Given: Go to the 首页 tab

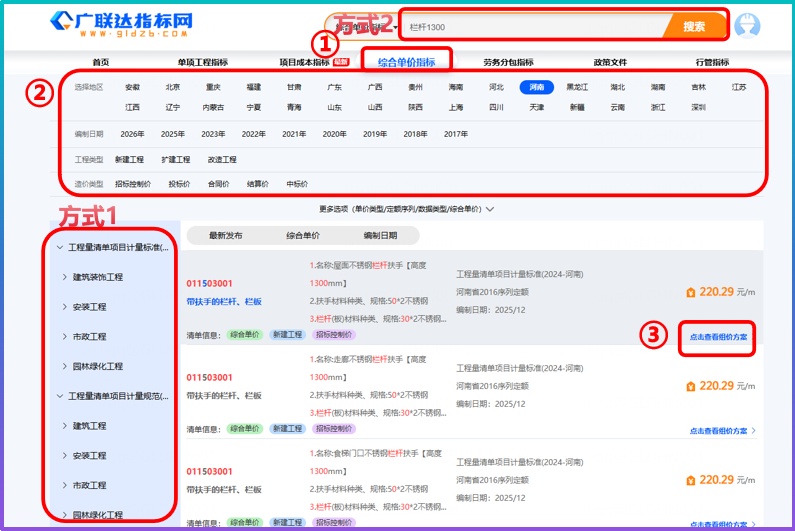Looking at the screenshot, I should [100, 62].
